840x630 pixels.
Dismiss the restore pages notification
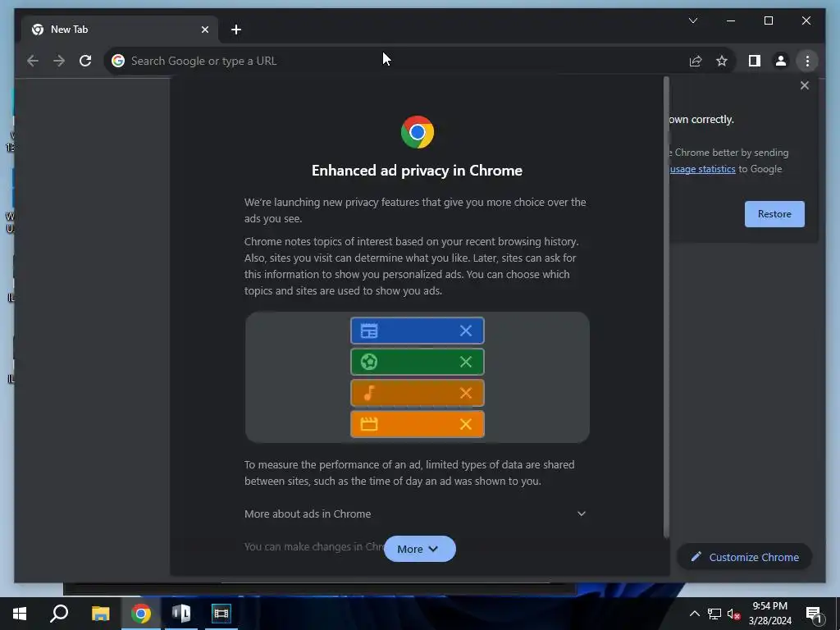coord(804,85)
